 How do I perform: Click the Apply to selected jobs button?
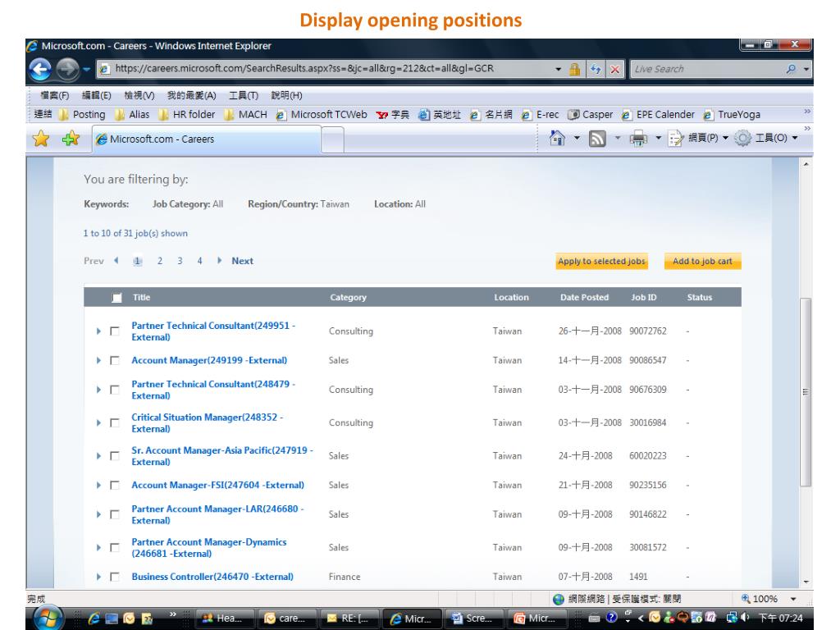click(601, 262)
